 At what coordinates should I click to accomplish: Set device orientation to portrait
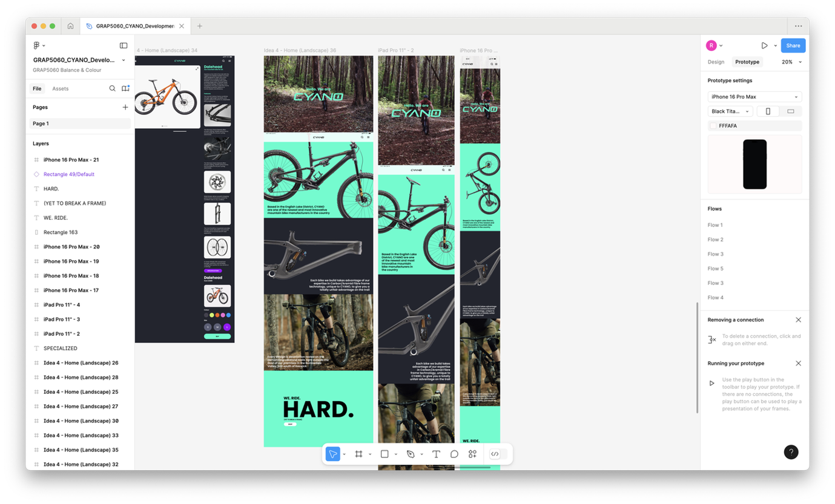coord(768,111)
